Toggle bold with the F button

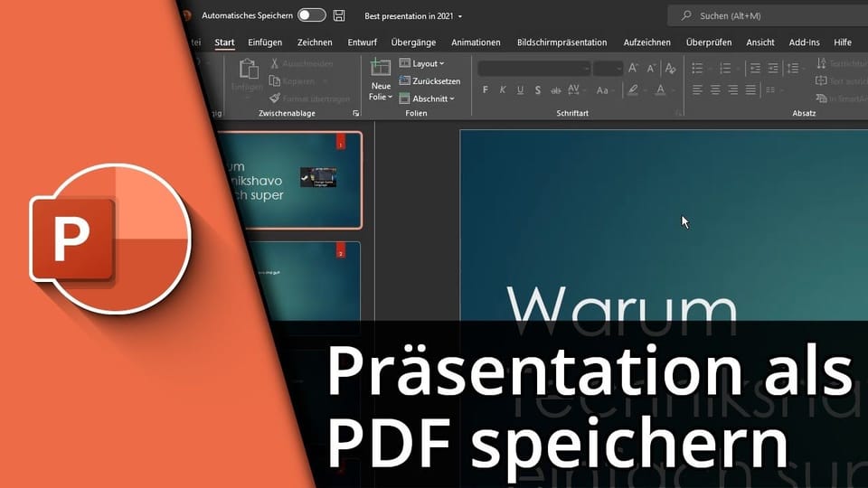[x=485, y=90]
